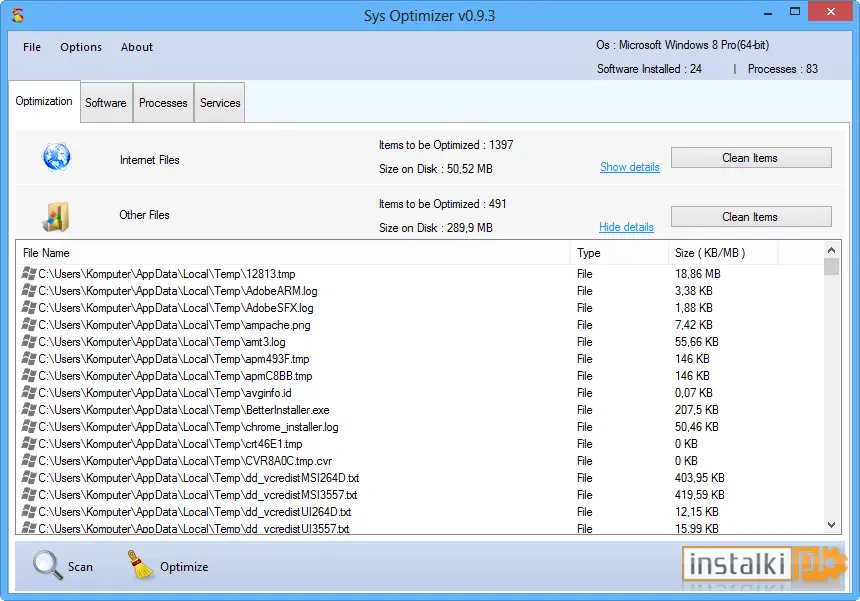Click file icon beside BetterInstaller.exe

pos(29,409)
